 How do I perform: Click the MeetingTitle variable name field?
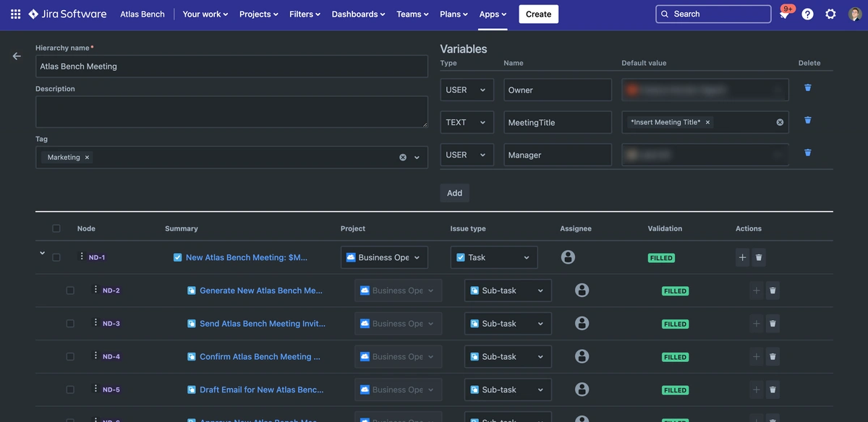(558, 122)
